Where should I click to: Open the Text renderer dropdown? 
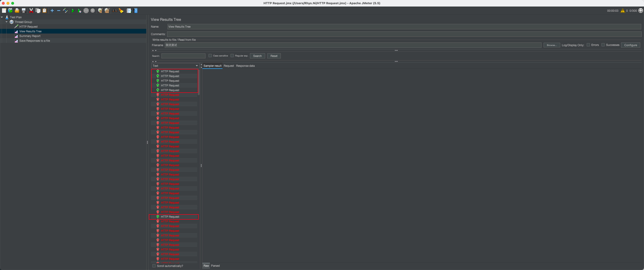pyautogui.click(x=175, y=66)
